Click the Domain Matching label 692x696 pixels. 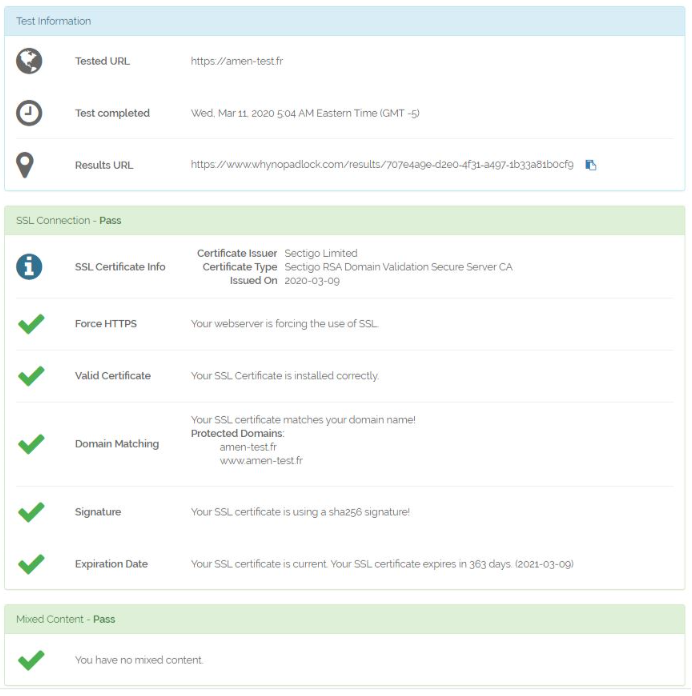[117, 444]
